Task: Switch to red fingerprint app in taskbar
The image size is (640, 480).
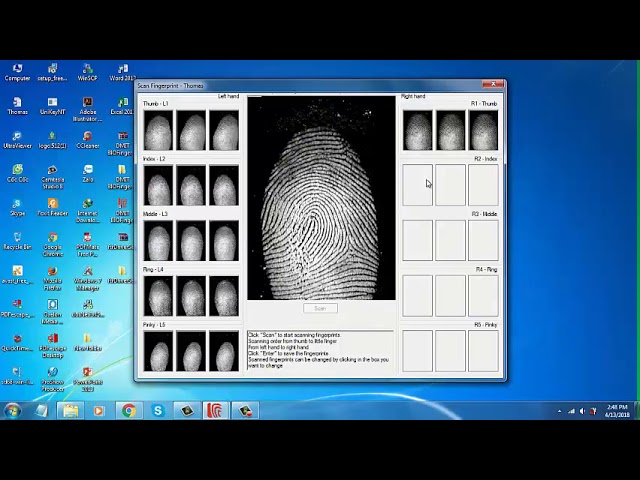Action: pyautogui.click(x=216, y=410)
